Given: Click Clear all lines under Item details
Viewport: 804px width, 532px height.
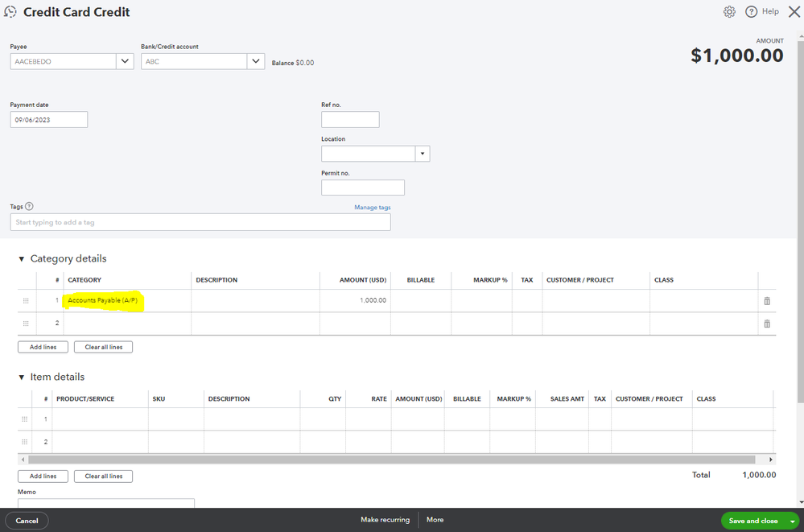Looking at the screenshot, I should [104, 476].
